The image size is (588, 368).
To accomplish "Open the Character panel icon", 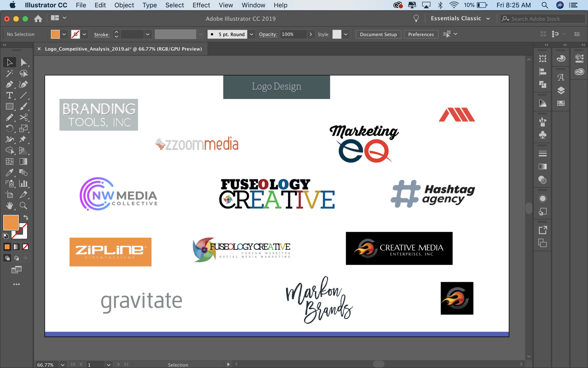I will click(x=561, y=77).
